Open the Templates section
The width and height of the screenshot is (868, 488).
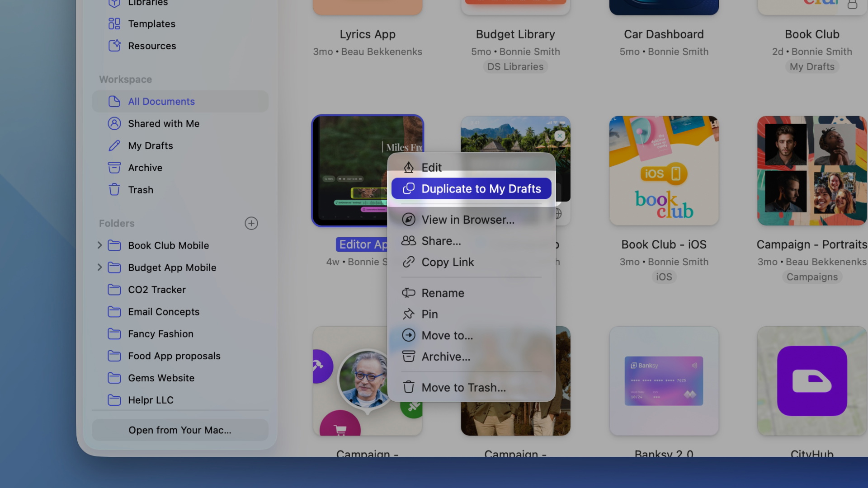180,23
